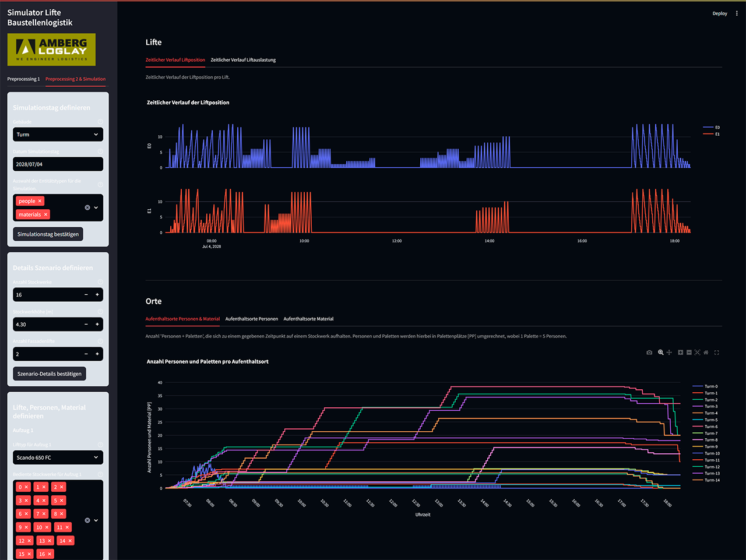
Task: Clear all served floors with the circled x
Action: pyautogui.click(x=87, y=520)
